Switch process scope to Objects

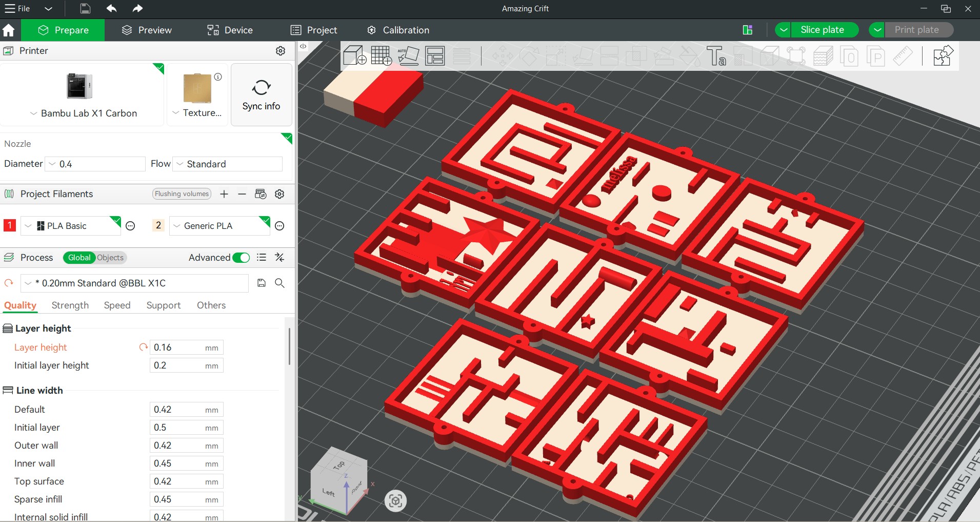click(110, 258)
